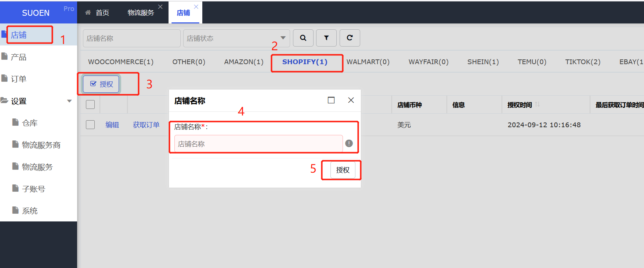
Task: Click the 店铺币种 column header
Action: coord(409,105)
